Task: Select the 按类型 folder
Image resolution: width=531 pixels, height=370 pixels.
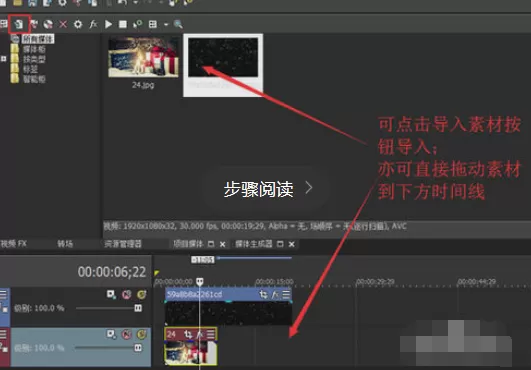Action: [34, 60]
